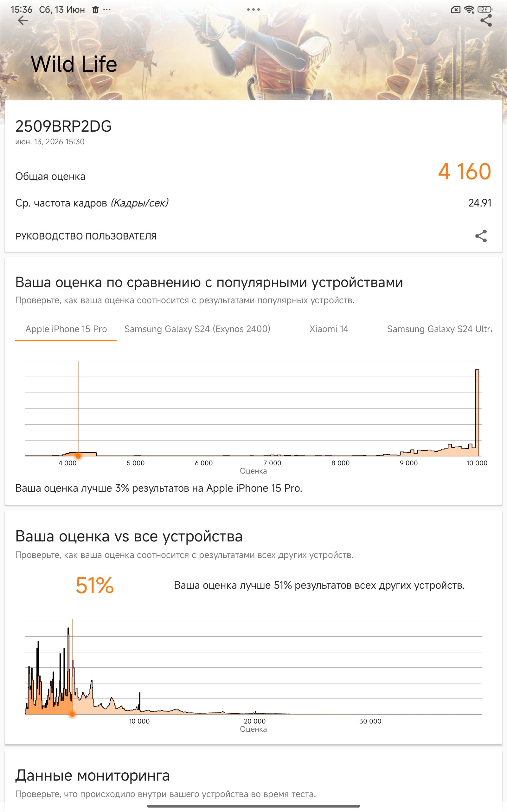Image resolution: width=507 pixels, height=812 pixels.
Task: Share the result from score card
Action: 481,236
